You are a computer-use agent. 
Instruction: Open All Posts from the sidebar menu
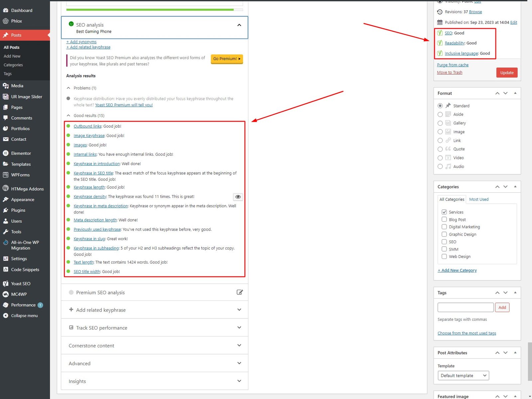point(11,47)
